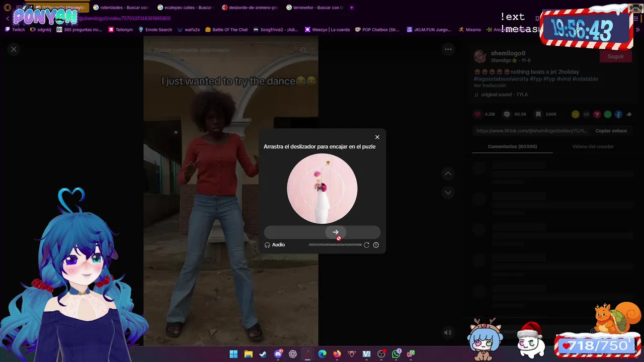Viewport: 644px width, 362px height.
Task: Share video via Facebook icon
Action: [x=618, y=114]
